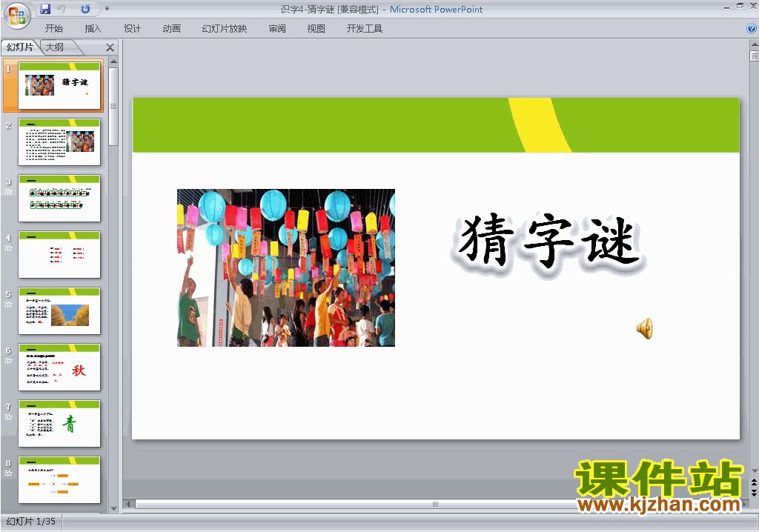Open the 插入 ribbon tab
Viewport: 759px width, 532px height.
(93, 29)
